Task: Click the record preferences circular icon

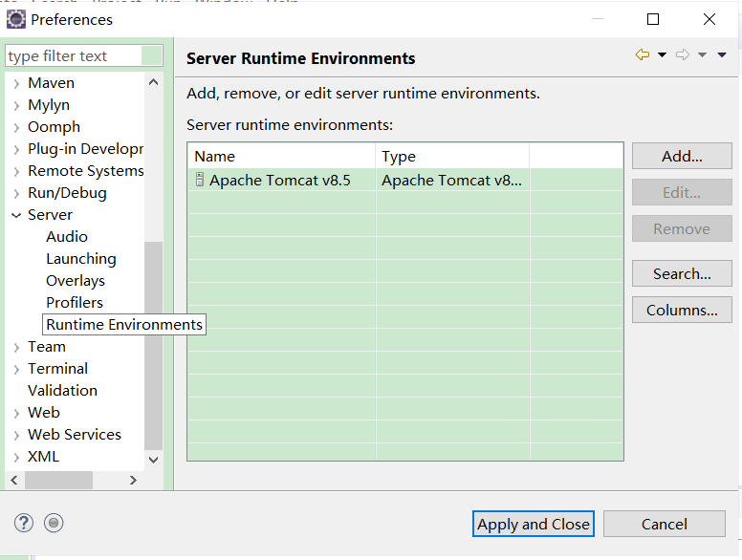Action: coord(54,523)
